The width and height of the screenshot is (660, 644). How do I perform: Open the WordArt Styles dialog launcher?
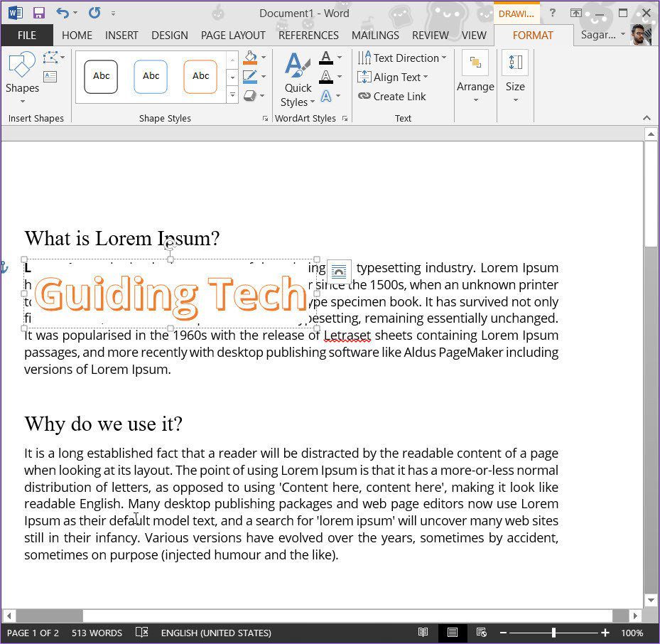[345, 119]
